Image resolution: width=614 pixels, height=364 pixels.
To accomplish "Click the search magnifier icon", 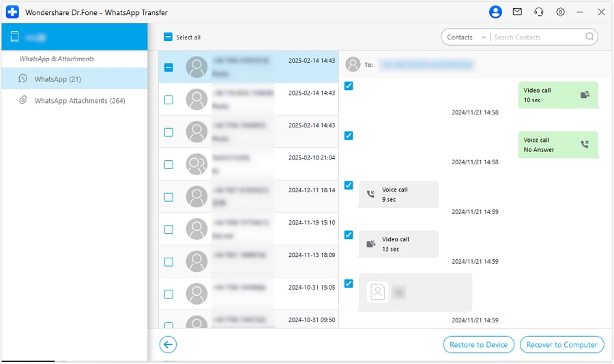I will point(589,37).
